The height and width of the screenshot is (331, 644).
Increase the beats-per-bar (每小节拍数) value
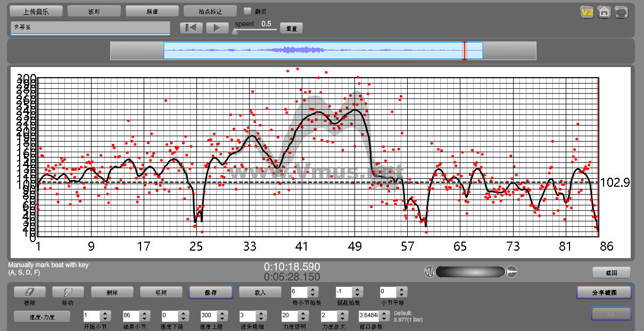click(x=313, y=289)
